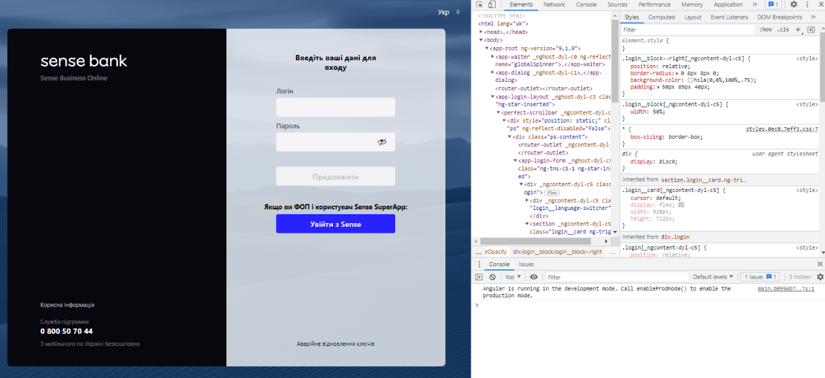Open the Event Listeners tab
The image size is (825, 378).
[x=729, y=17]
